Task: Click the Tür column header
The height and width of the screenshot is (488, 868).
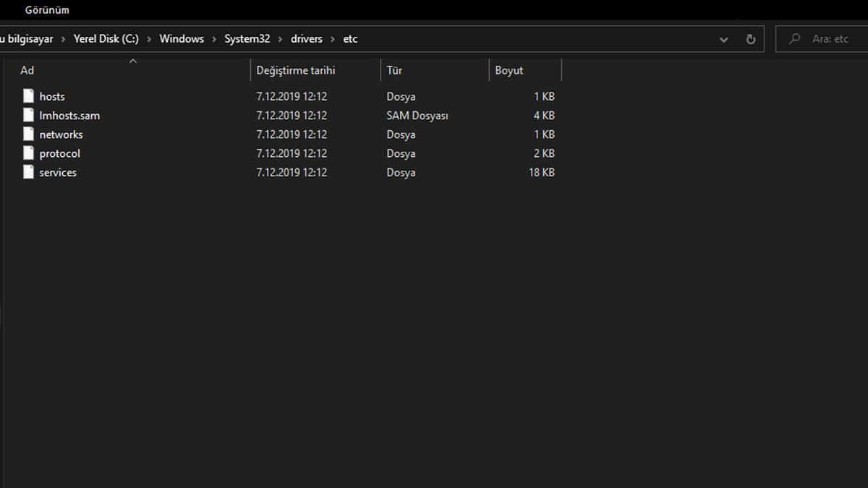Action: pos(394,71)
